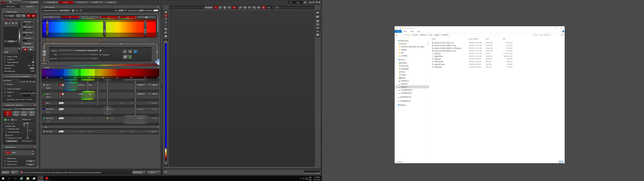
Task: Select the hand pan tool
Action: pos(249,8)
